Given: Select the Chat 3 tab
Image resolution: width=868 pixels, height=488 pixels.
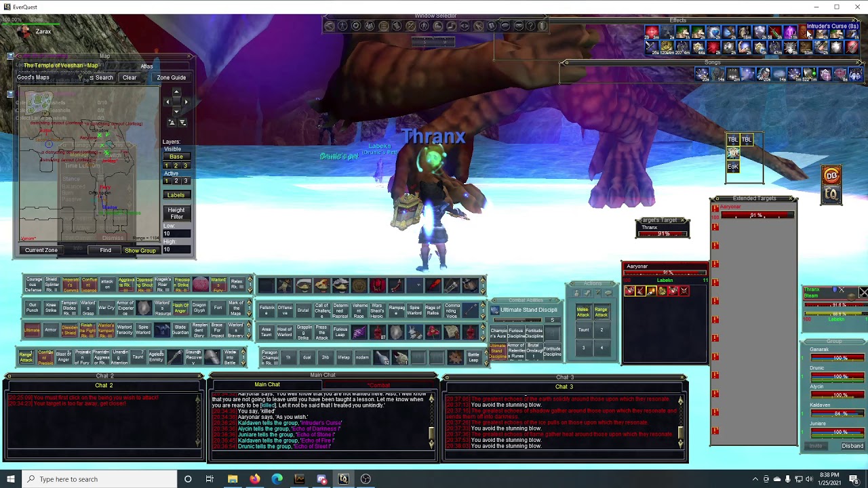Looking at the screenshot, I should point(564,386).
